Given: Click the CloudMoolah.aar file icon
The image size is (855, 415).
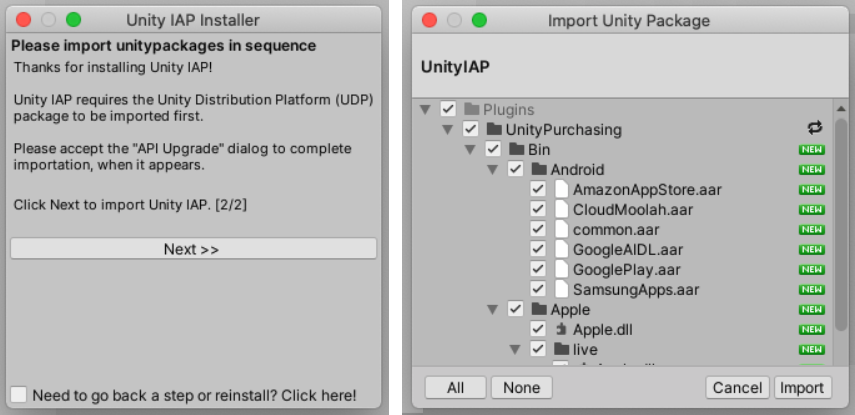Looking at the screenshot, I should click(x=561, y=209).
